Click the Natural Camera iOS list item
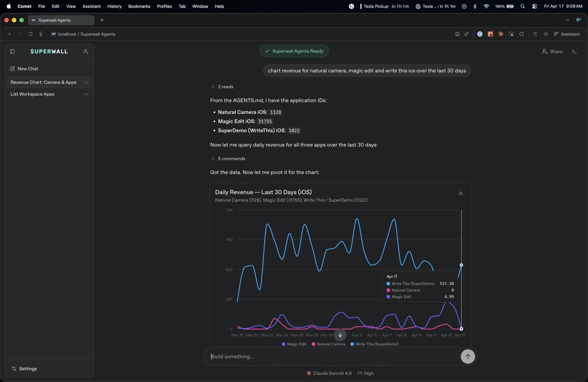The width and height of the screenshot is (588, 382). tap(250, 112)
